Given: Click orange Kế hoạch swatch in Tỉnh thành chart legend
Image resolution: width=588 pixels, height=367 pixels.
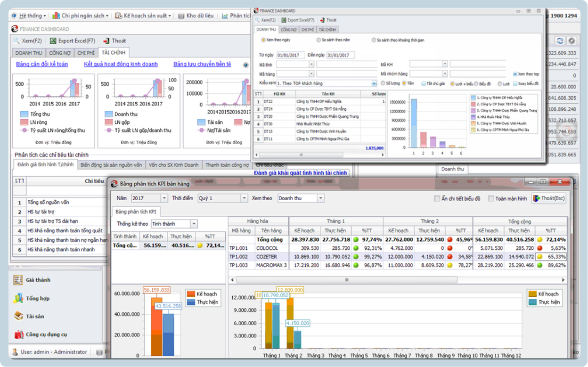Looking at the screenshot, I should pos(191,294).
